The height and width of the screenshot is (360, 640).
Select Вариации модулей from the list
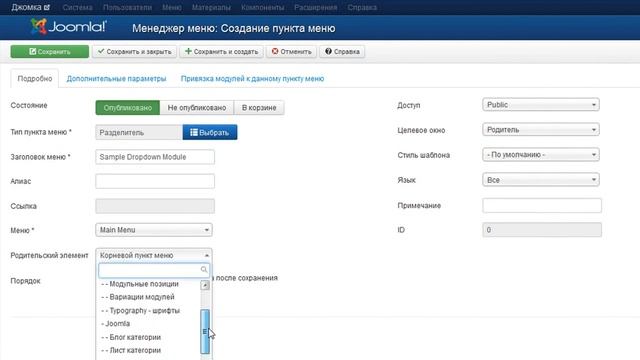[138, 297]
